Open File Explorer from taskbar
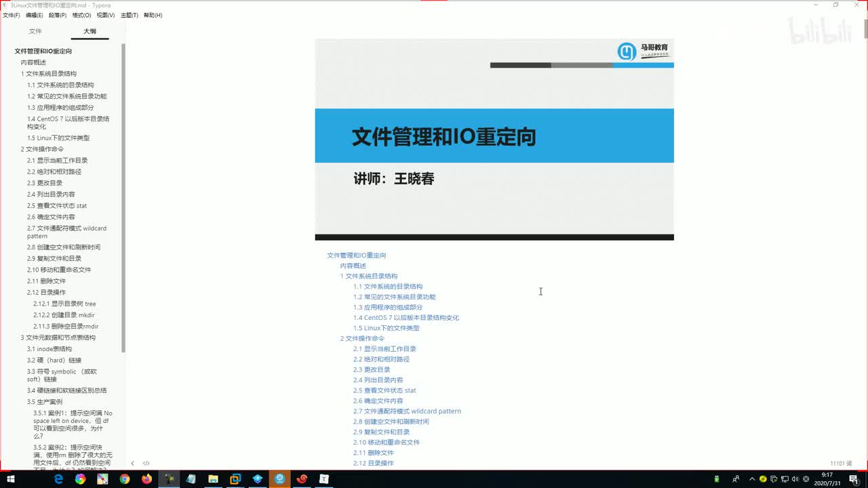The image size is (868, 488). click(x=213, y=479)
